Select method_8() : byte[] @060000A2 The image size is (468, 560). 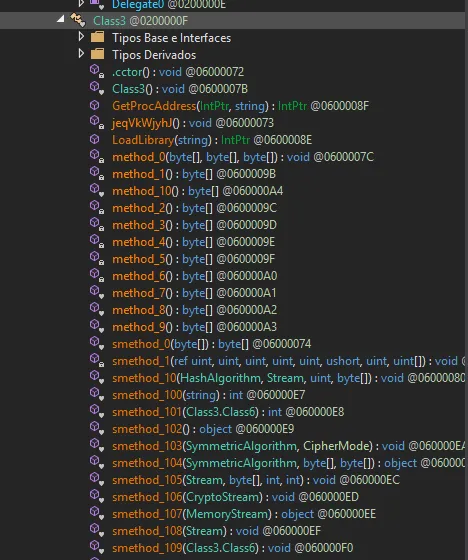(x=194, y=310)
